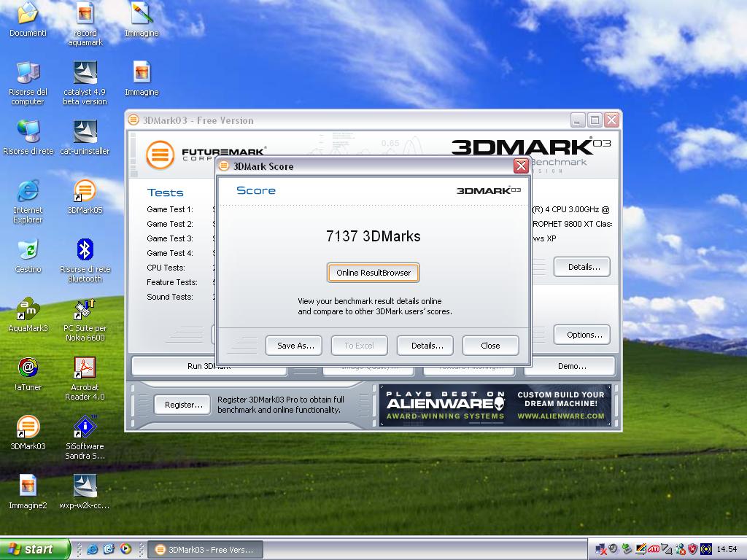Open the 3DMark03 desktop shortcut
The width and height of the screenshot is (747, 560).
pos(28,428)
